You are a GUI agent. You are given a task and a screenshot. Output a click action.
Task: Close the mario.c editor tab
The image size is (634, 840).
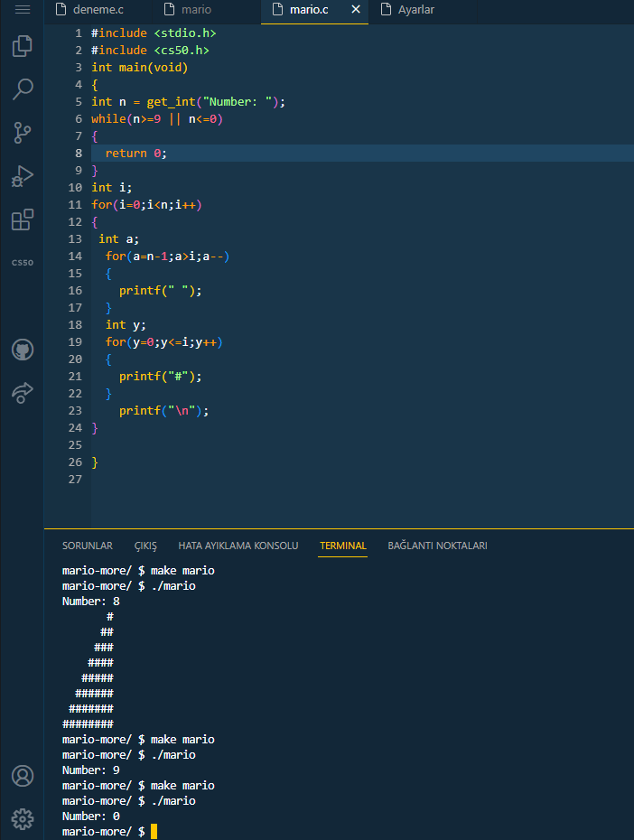[356, 9]
